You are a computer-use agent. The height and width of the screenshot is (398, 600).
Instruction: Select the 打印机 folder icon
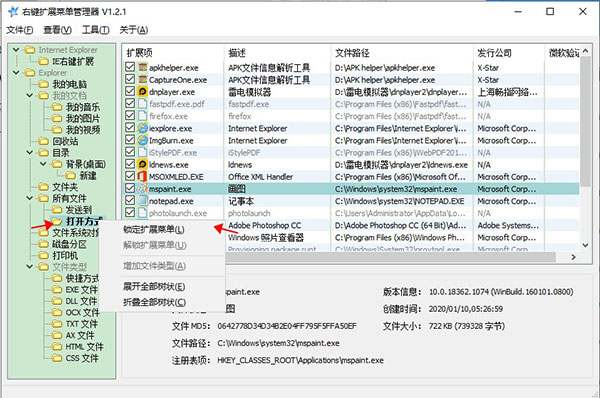[43, 255]
